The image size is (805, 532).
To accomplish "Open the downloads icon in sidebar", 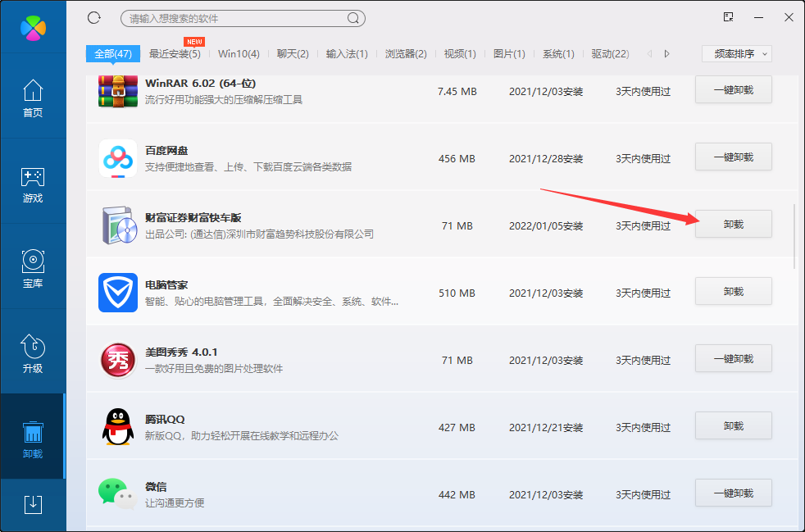I will [x=33, y=504].
